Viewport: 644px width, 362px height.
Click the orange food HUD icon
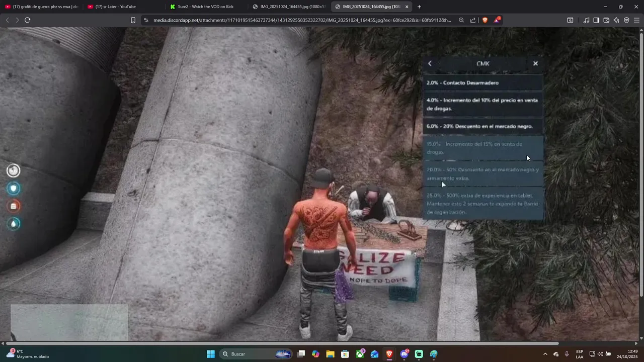coord(14,206)
